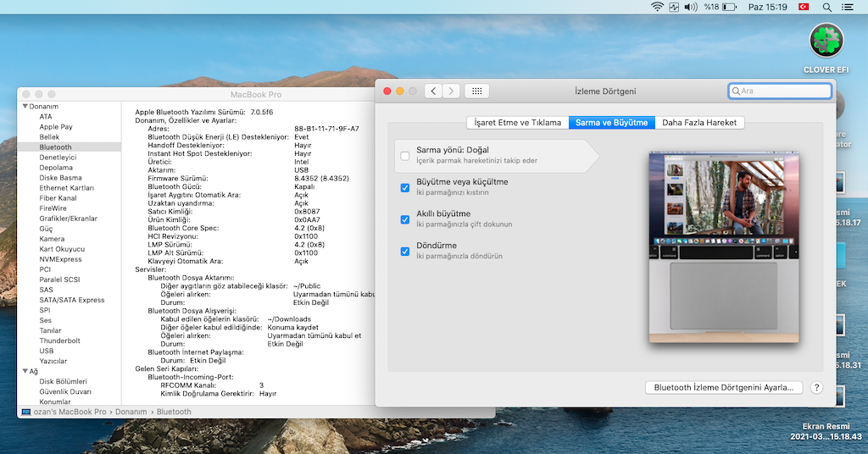This screenshot has width=868, height=454.
Task: Open the Wi-Fi menu bar icon
Action: pyautogui.click(x=657, y=7)
